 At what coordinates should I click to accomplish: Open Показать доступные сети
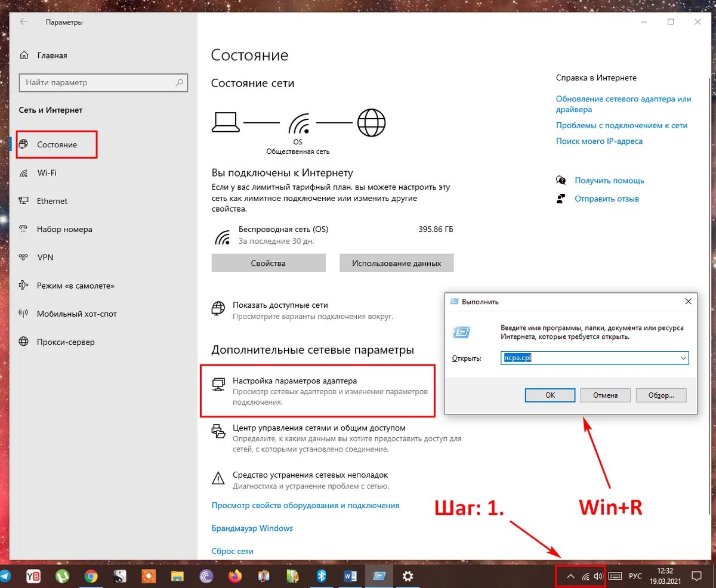(x=303, y=310)
